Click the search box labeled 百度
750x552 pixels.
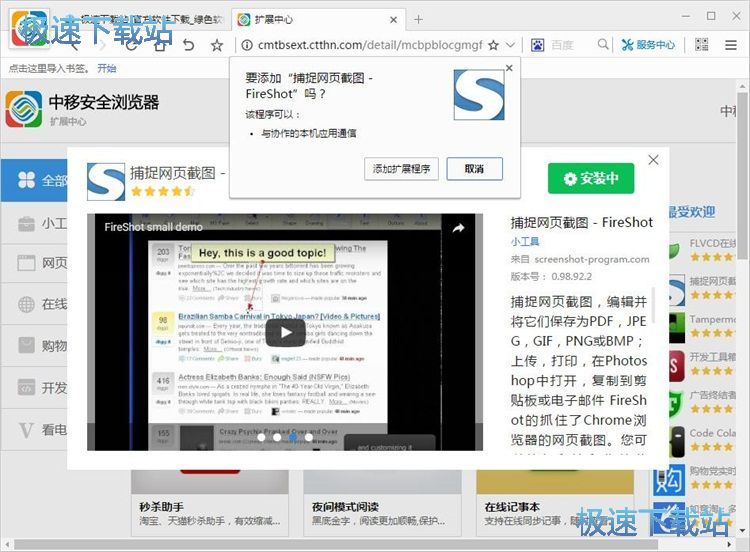click(562, 45)
